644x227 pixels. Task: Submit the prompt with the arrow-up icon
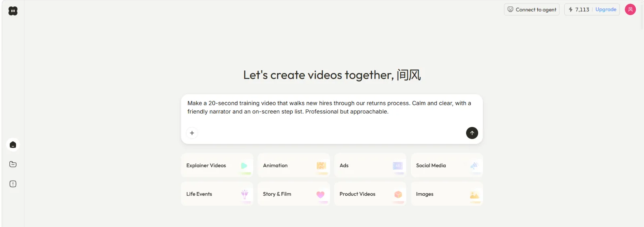pyautogui.click(x=472, y=133)
